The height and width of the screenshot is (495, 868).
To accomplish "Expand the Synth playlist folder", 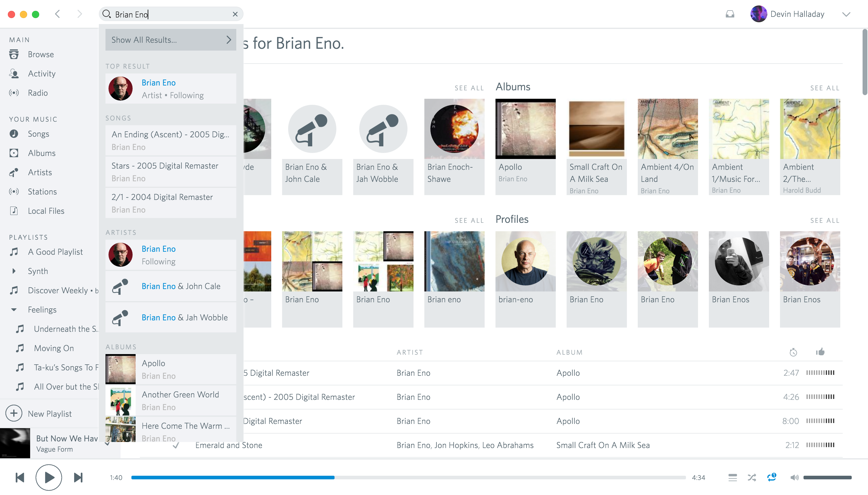I will pyautogui.click(x=14, y=271).
